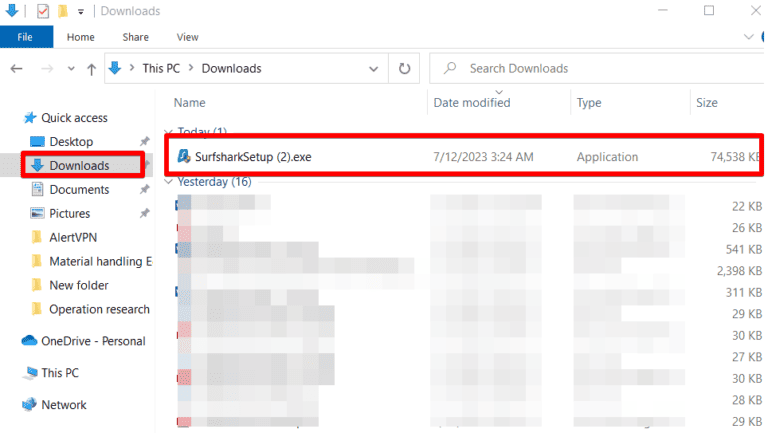
Task: Open the Material handling folder
Action: (x=100, y=262)
